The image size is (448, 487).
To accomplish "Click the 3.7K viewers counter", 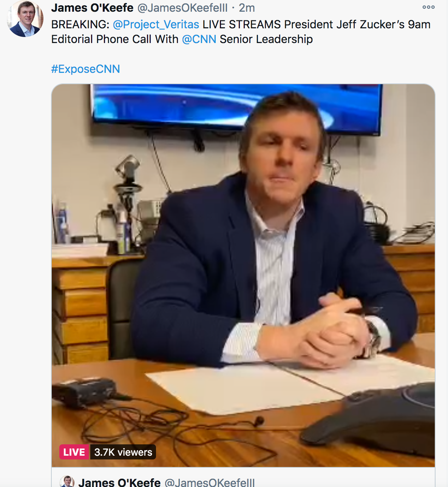I will click(123, 452).
